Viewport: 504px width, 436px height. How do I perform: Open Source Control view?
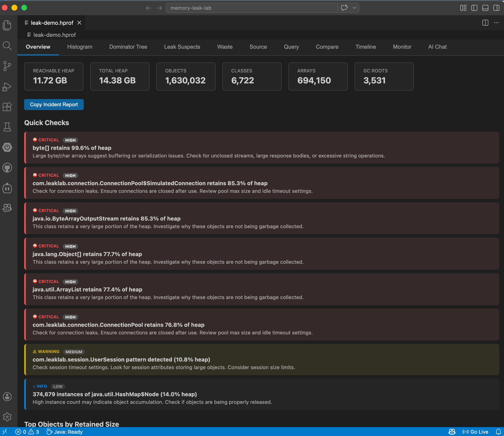pyautogui.click(x=7, y=66)
